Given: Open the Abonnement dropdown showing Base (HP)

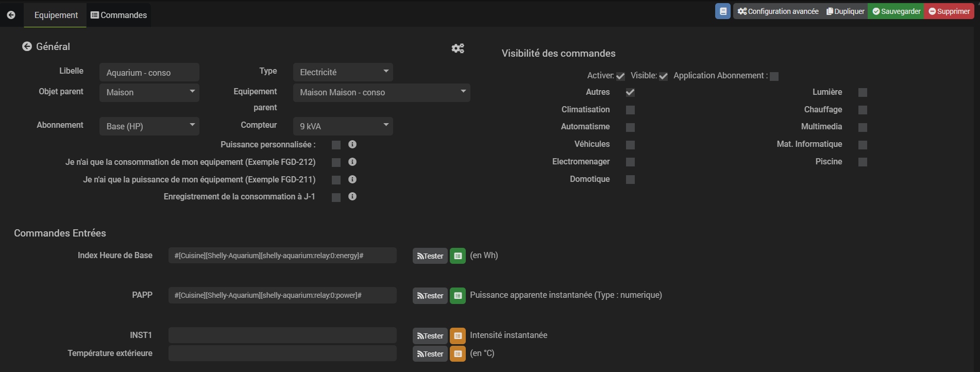Looking at the screenshot, I should pyautogui.click(x=149, y=126).
